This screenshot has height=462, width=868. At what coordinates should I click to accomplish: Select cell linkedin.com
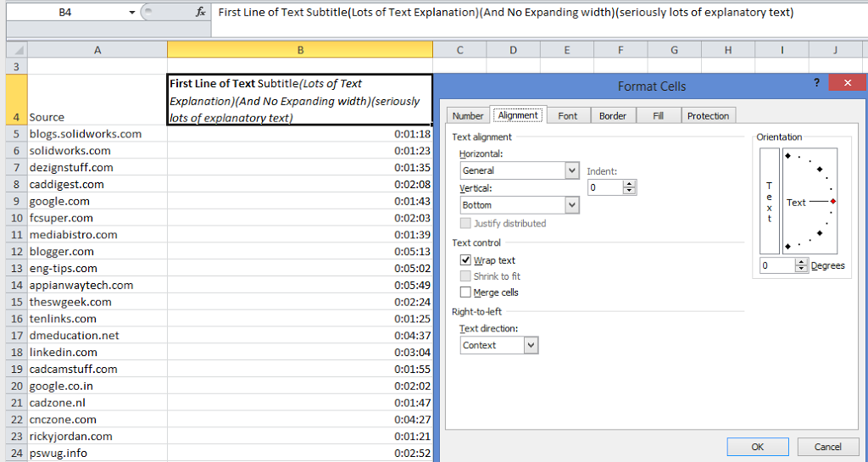97,352
